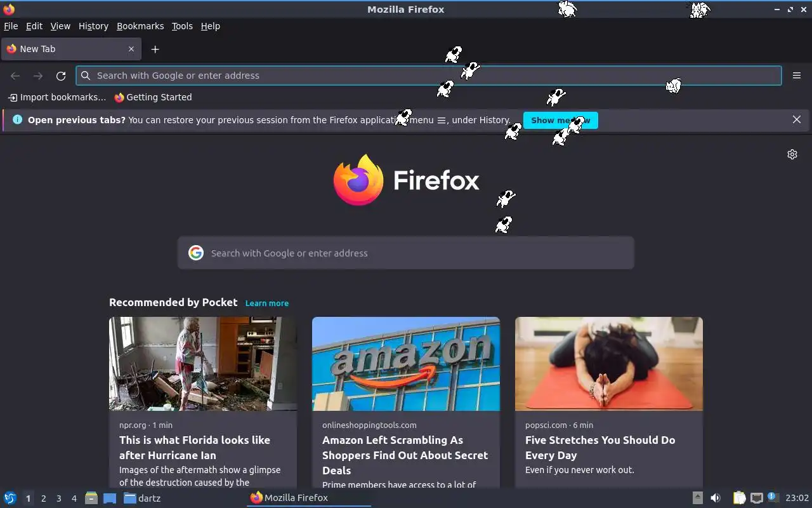Viewport: 812px width, 508px height.
Task: Go back one page
Action: point(15,76)
